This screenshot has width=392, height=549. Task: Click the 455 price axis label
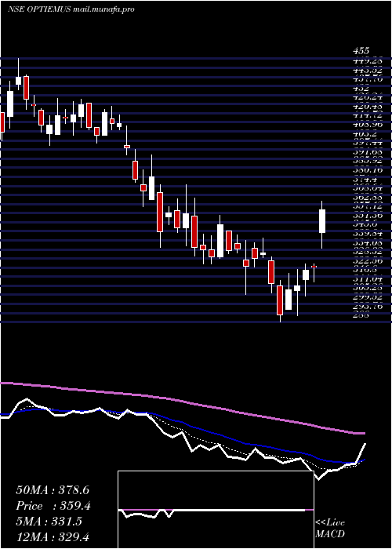(361, 52)
